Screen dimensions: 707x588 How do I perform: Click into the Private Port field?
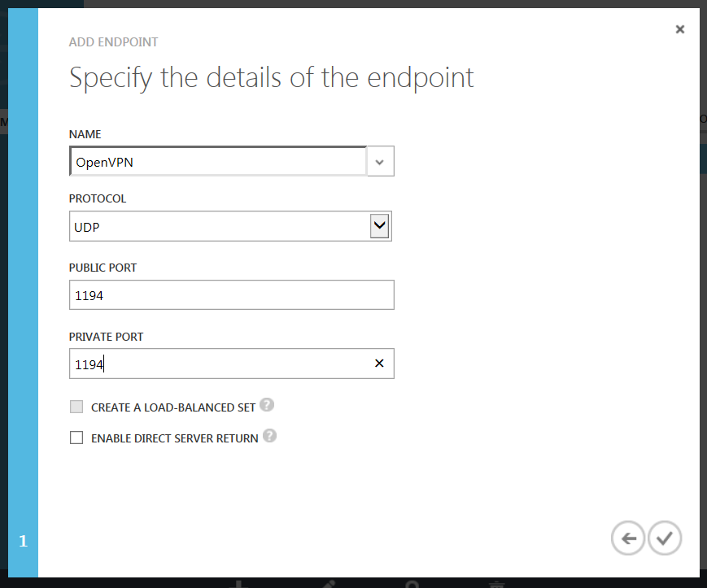click(x=218, y=364)
